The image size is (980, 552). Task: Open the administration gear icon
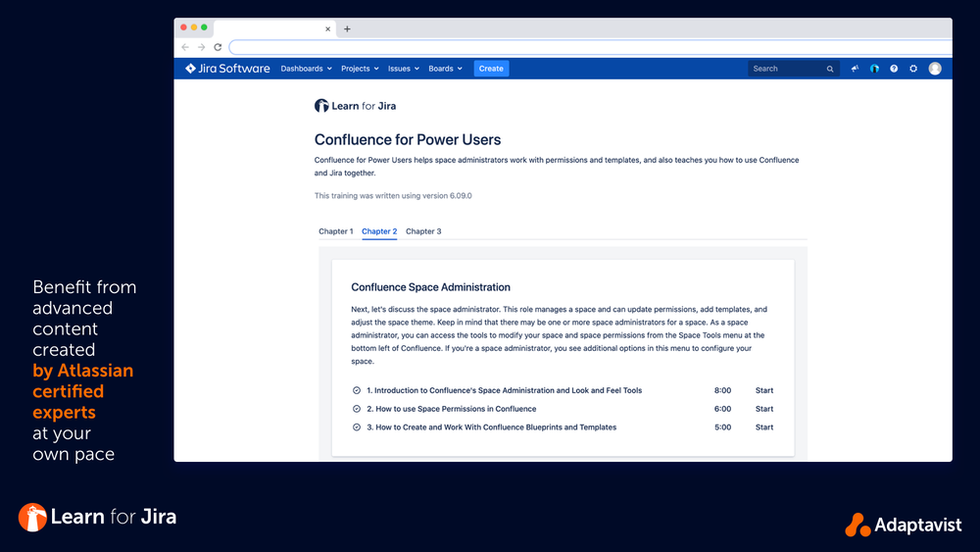[x=913, y=69]
